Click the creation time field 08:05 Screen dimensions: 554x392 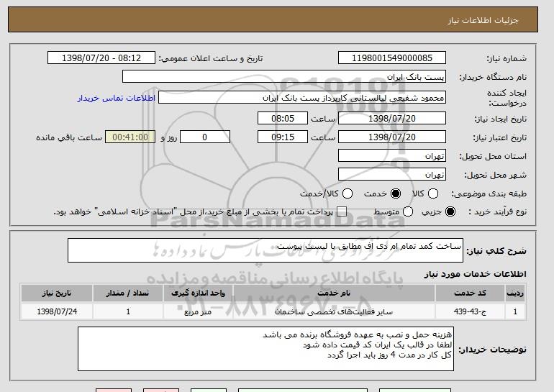tap(283, 118)
